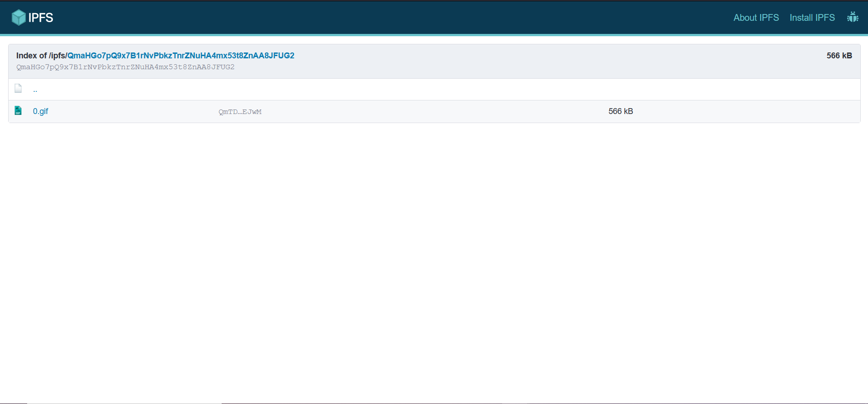Click the 566 kB size for 0.gif
Viewport: 868px width, 404px height.
[621, 111]
